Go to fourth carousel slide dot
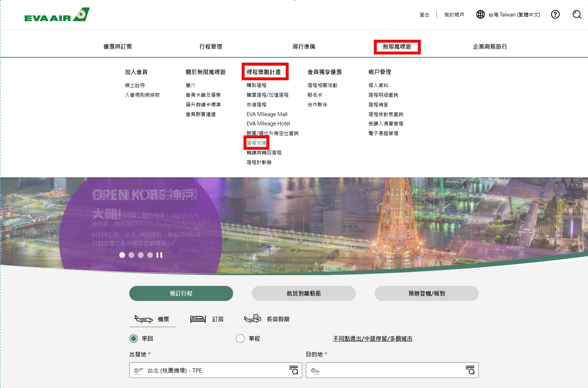The image size is (588, 388). click(x=150, y=255)
